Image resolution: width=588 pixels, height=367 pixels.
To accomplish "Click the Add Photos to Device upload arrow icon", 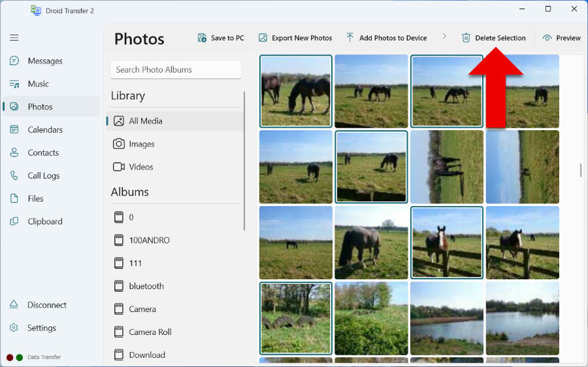I will (350, 37).
